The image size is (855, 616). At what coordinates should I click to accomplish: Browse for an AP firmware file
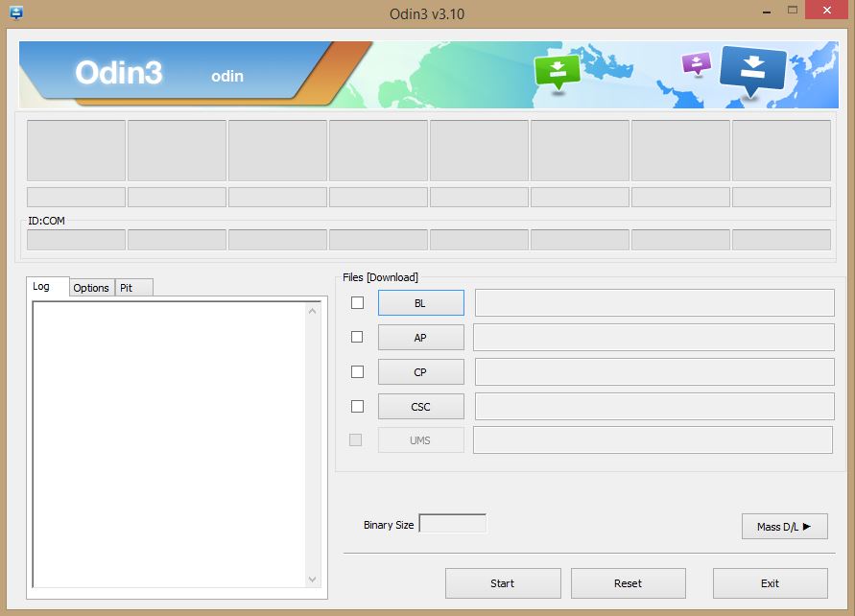[x=421, y=338]
